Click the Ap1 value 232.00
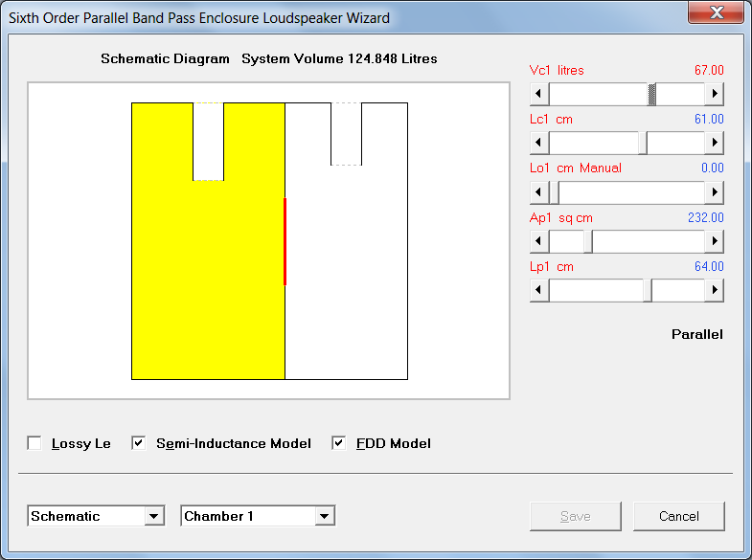The width and height of the screenshot is (752, 560). click(x=705, y=218)
